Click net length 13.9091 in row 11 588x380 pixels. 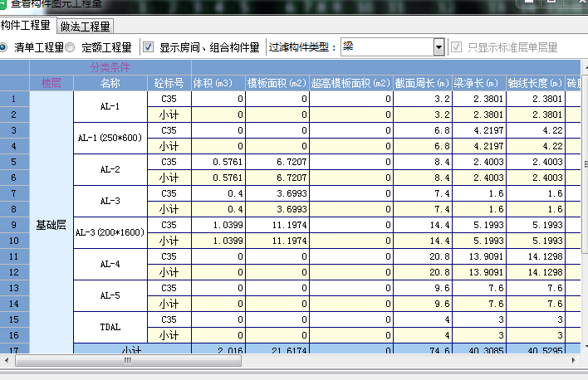point(479,256)
